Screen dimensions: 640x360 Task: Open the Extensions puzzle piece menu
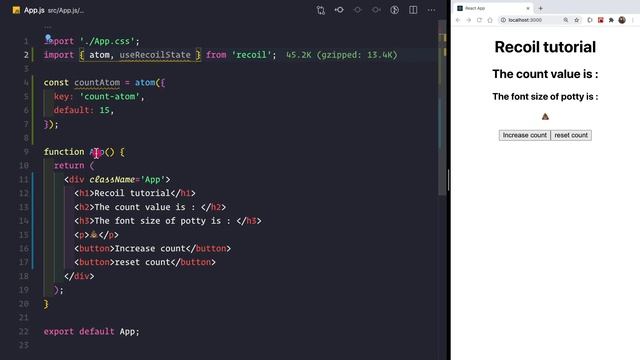point(611,20)
